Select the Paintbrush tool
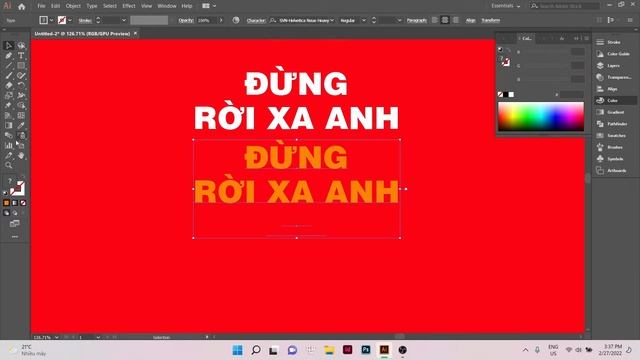 coord(9,76)
